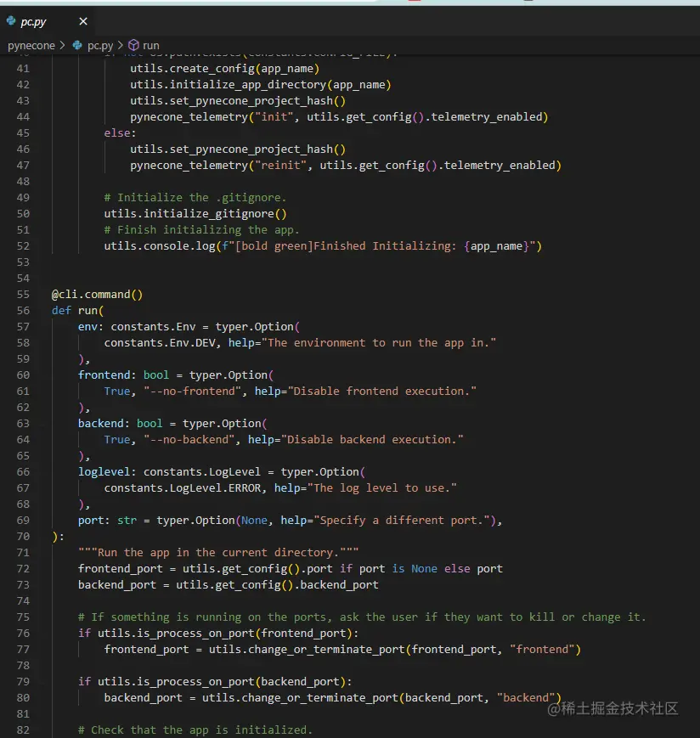Click comment '# Finish initializing the app.'
700x738 pixels.
201,229
